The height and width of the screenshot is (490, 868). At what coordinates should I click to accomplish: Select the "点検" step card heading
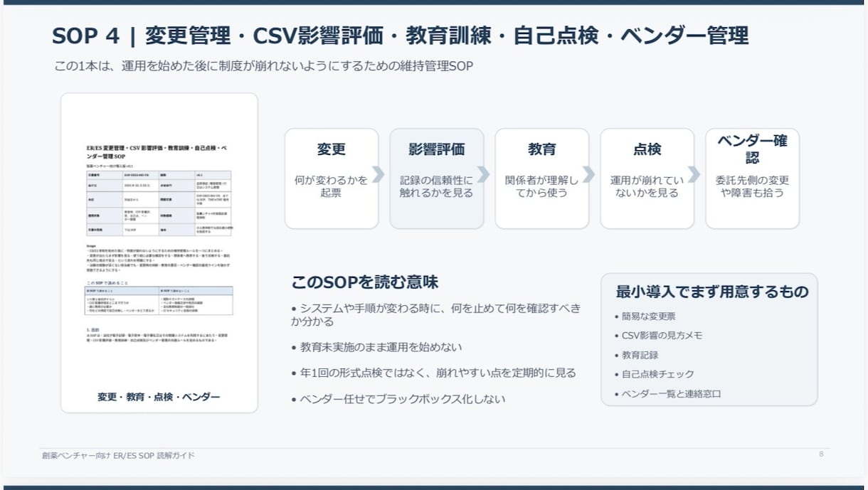click(x=647, y=149)
